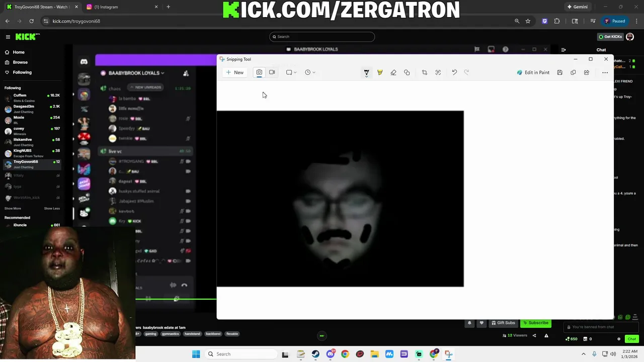This screenshot has height=362, width=644.
Task: Open File Explorer from the taskbar
Action: coord(374,354)
